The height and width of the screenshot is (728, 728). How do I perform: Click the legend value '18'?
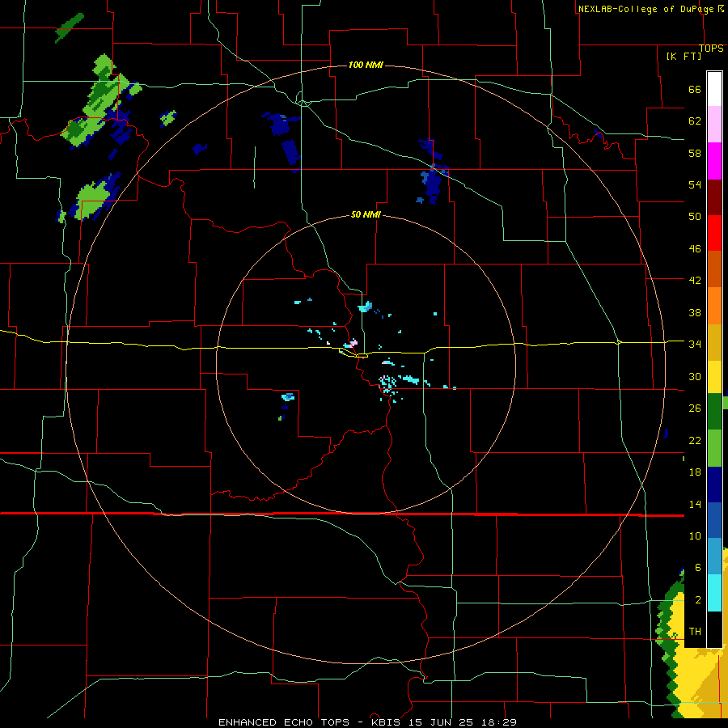[695, 472]
